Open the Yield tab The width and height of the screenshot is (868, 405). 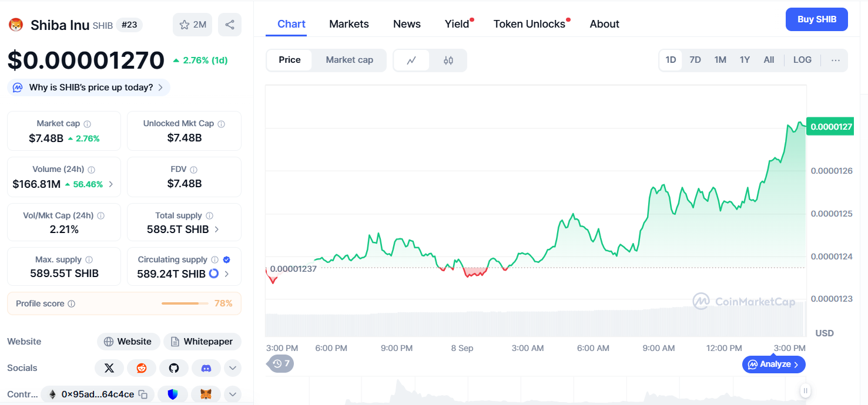[x=457, y=24]
